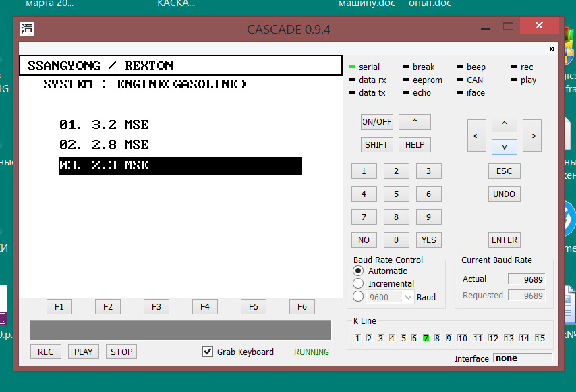The width and height of the screenshot is (576, 392).
Task: Click keypad digit 1
Action: [364, 171]
